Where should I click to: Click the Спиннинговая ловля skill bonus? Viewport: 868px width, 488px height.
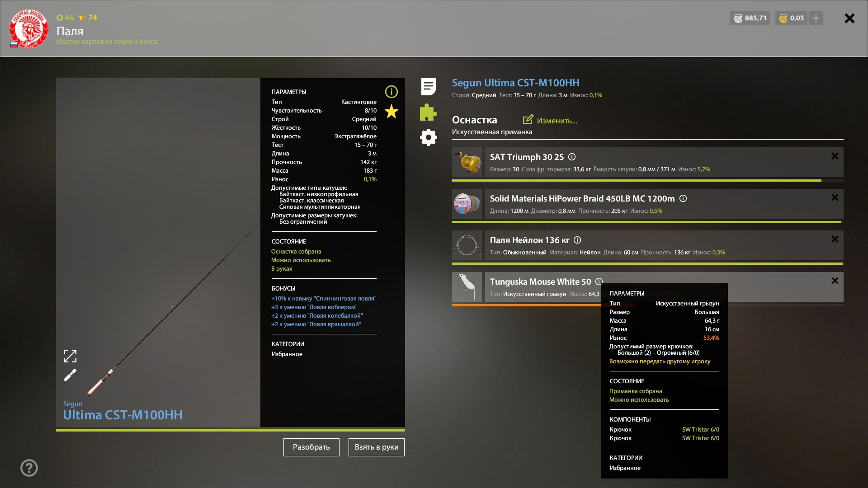tap(324, 298)
